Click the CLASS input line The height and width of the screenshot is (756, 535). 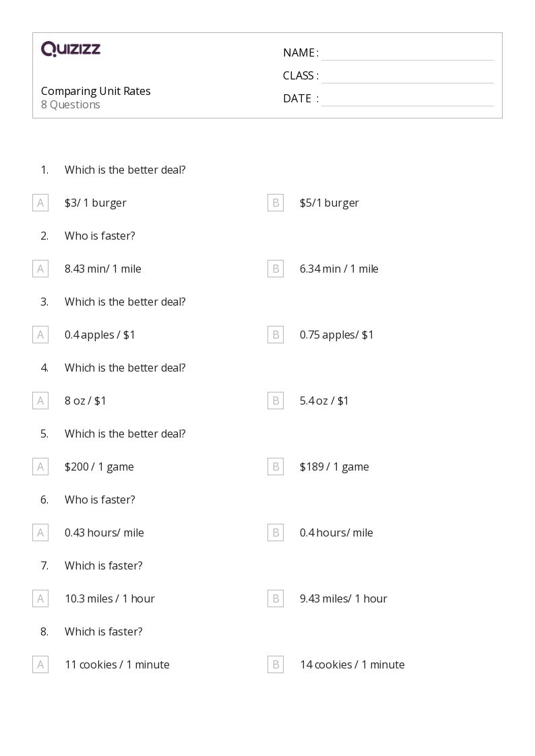[x=408, y=77]
